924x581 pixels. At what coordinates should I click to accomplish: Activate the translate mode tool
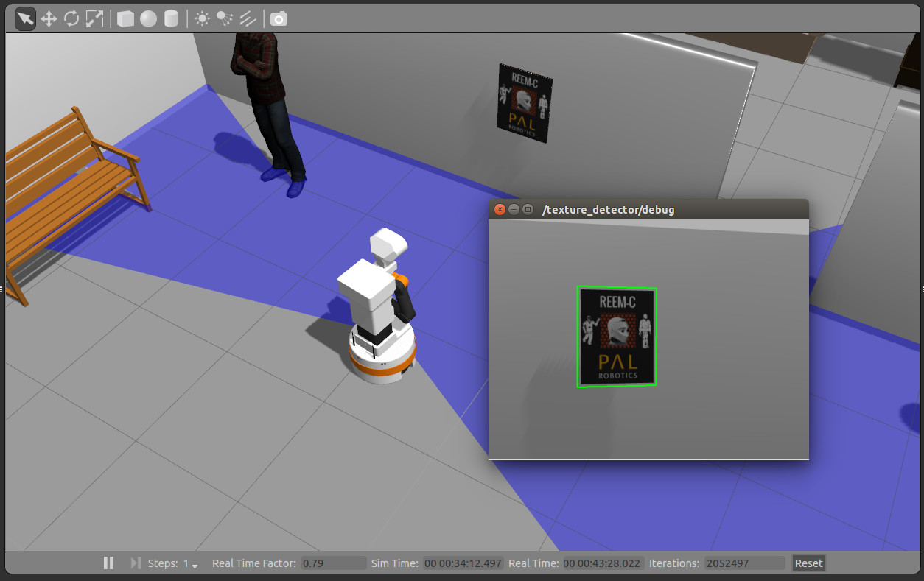[x=49, y=18]
